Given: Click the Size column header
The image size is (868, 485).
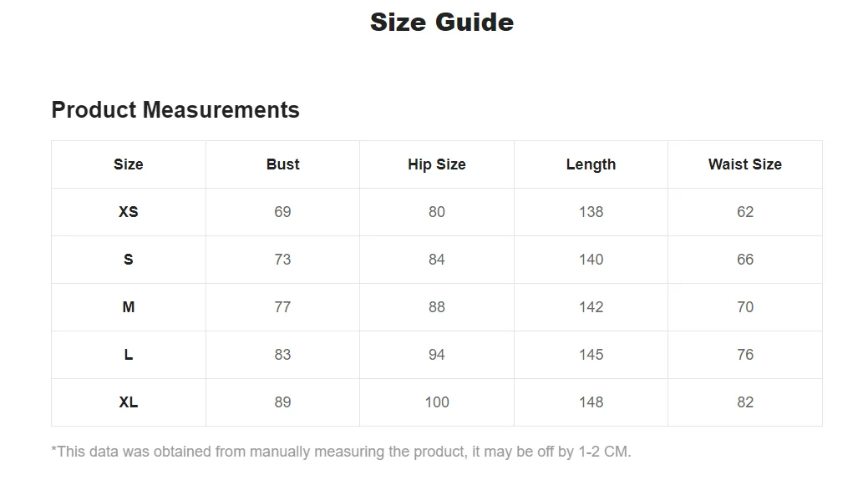Looking at the screenshot, I should (129, 164).
